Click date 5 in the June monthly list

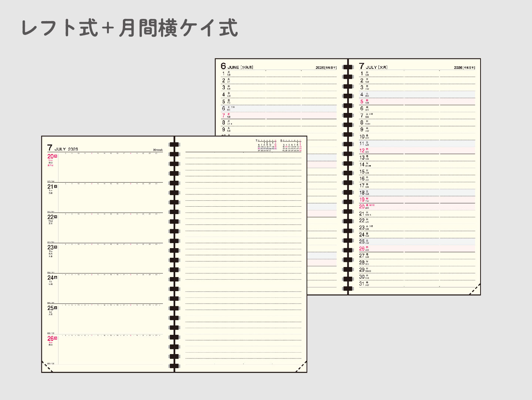click(x=223, y=102)
